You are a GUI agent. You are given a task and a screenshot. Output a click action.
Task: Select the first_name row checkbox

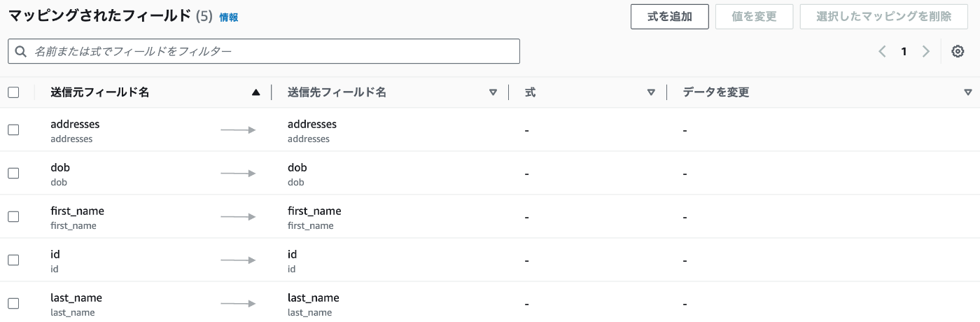coord(13,216)
